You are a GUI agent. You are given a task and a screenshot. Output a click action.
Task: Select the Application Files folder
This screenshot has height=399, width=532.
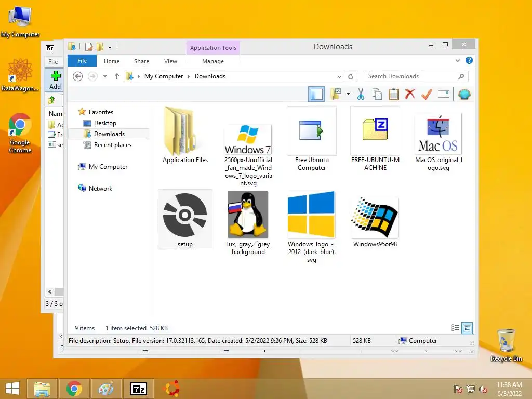point(185,135)
